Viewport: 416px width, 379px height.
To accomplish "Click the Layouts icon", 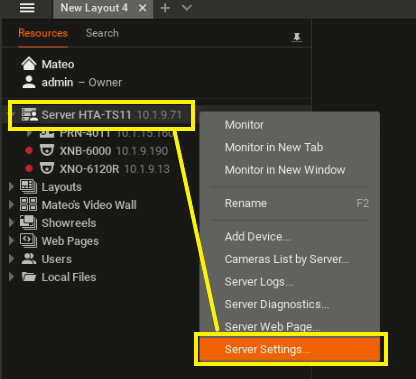I will (28, 186).
